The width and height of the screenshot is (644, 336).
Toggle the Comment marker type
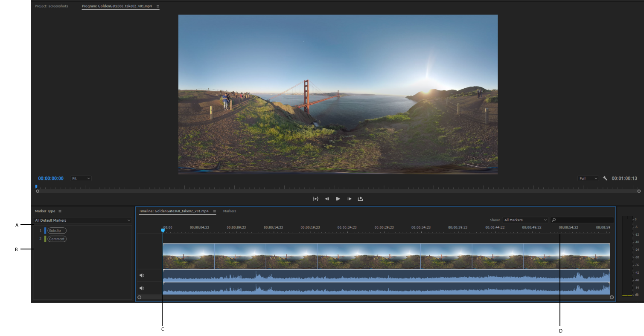pyautogui.click(x=57, y=239)
